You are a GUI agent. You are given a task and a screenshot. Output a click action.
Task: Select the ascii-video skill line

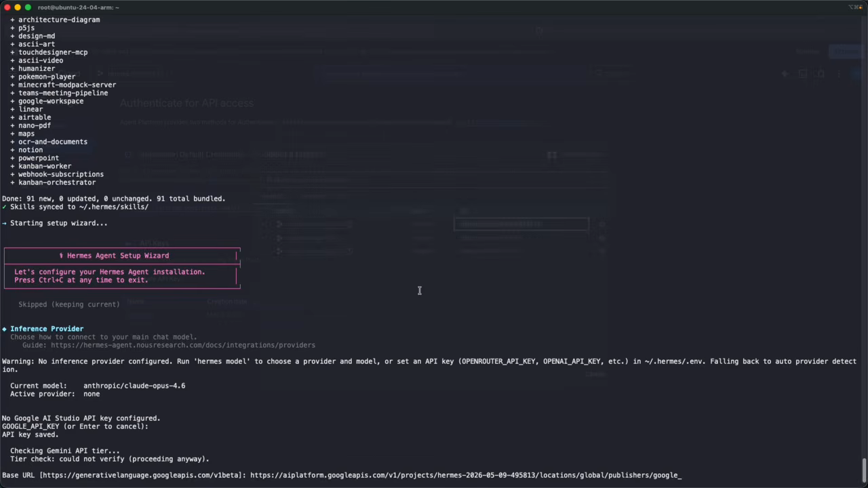coord(37,60)
